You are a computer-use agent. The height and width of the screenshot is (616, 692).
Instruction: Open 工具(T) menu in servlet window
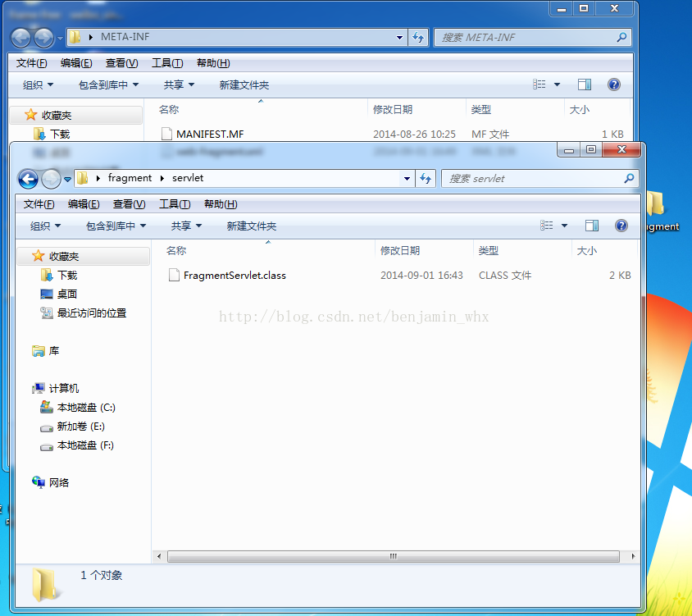point(175,204)
